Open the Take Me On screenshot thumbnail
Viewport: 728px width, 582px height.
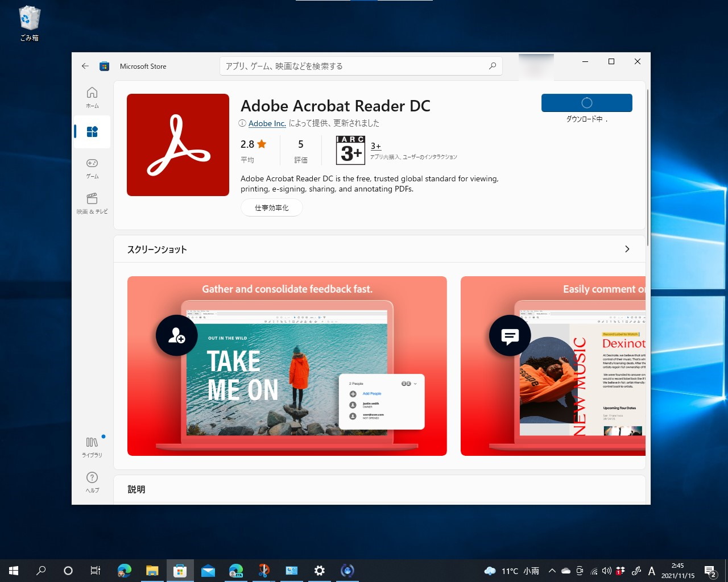[287, 366]
